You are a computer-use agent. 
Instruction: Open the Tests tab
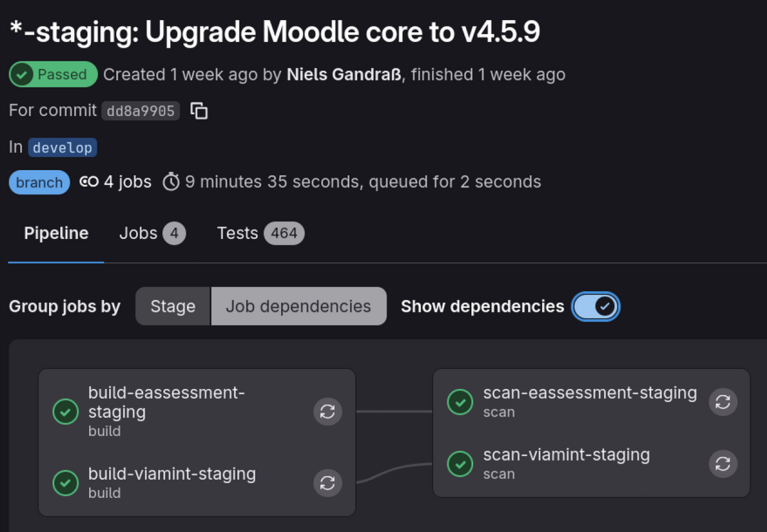260,233
